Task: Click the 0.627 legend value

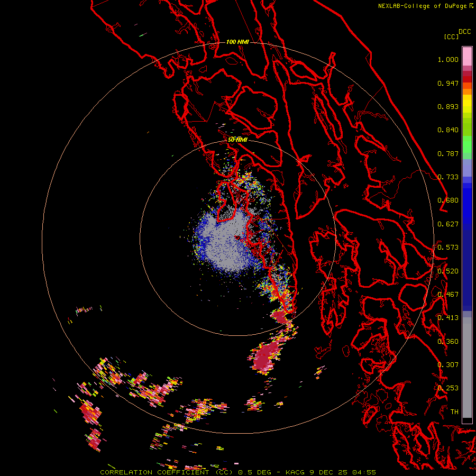Action: 448,224
